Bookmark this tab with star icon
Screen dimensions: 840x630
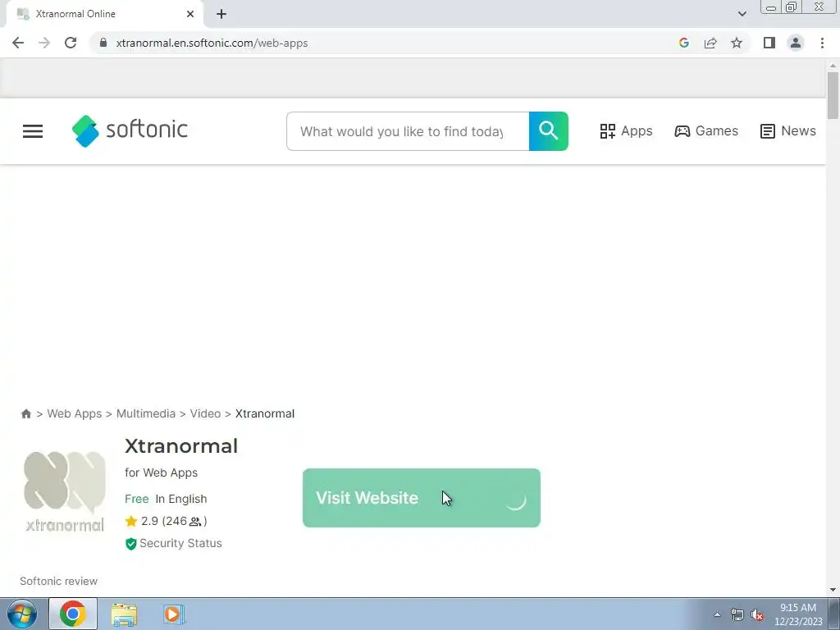tap(737, 43)
